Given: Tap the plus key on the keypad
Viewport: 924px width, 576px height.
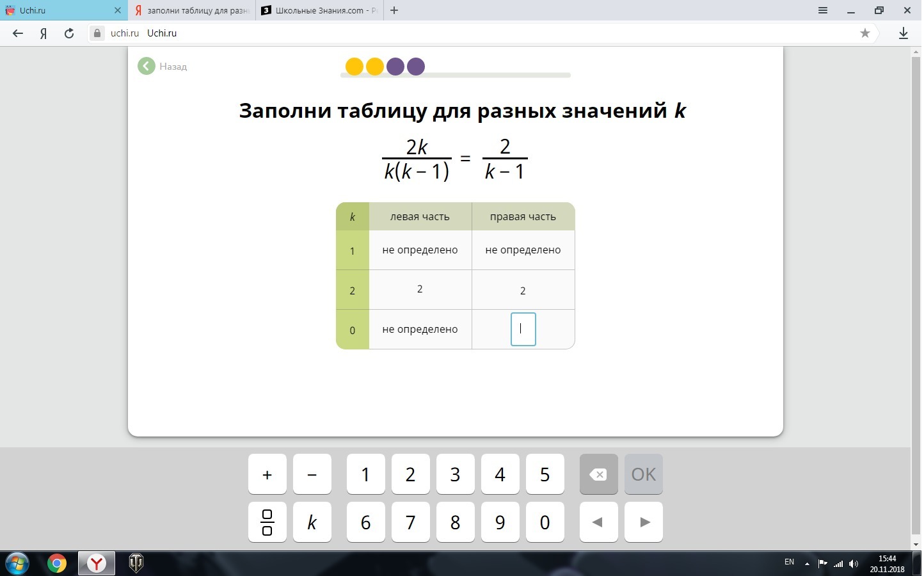Looking at the screenshot, I should (x=267, y=474).
